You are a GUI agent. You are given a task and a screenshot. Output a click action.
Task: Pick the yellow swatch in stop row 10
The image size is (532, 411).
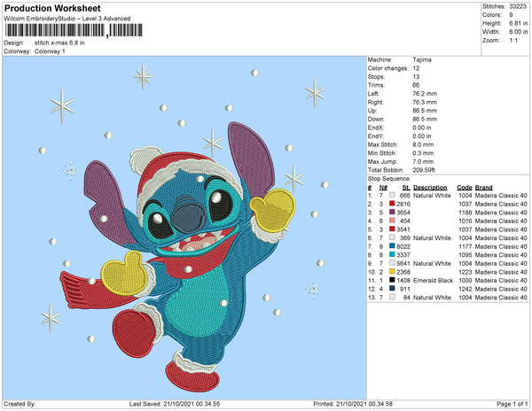(x=392, y=272)
